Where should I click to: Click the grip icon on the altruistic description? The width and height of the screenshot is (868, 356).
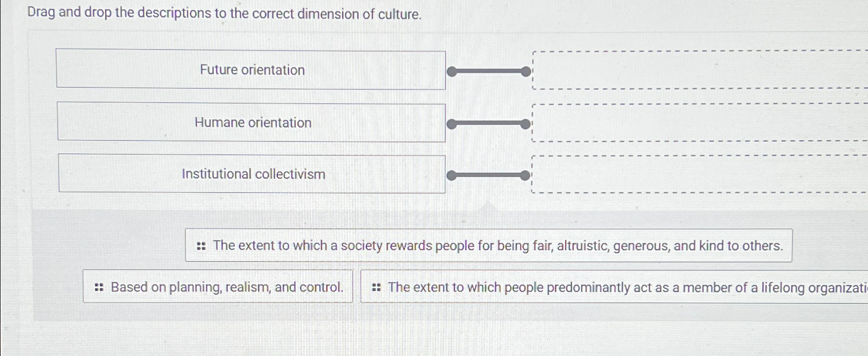coord(201,246)
